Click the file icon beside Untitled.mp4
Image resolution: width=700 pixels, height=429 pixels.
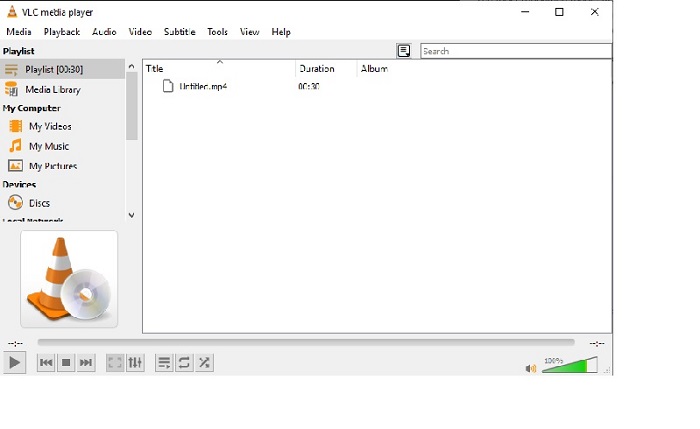tap(168, 86)
